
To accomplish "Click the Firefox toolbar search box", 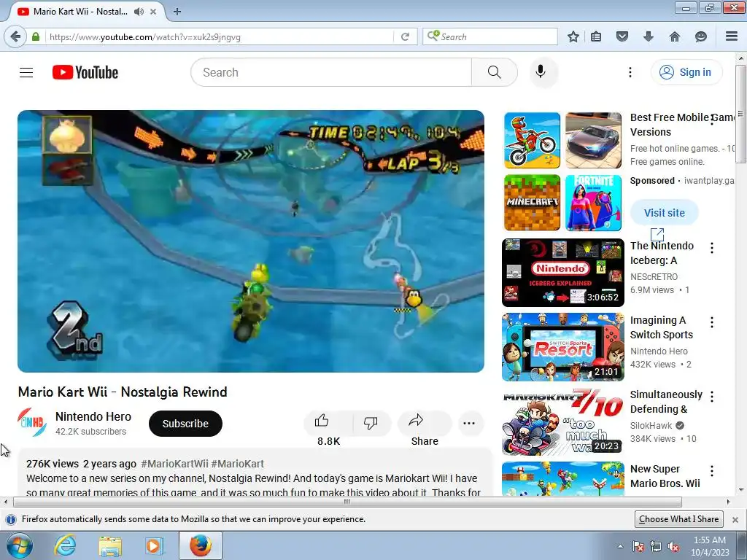I will tap(490, 36).
